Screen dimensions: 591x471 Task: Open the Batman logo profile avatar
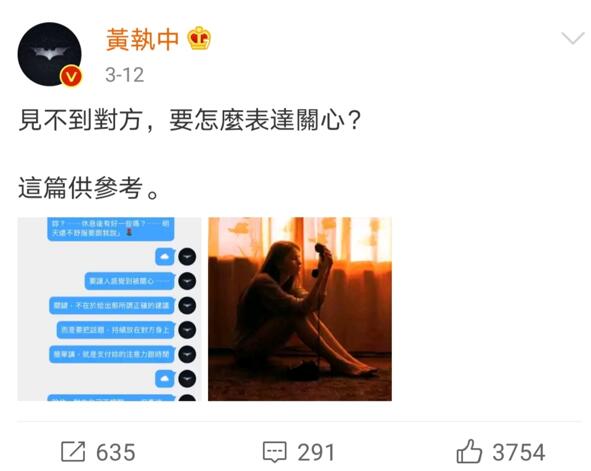point(49,54)
